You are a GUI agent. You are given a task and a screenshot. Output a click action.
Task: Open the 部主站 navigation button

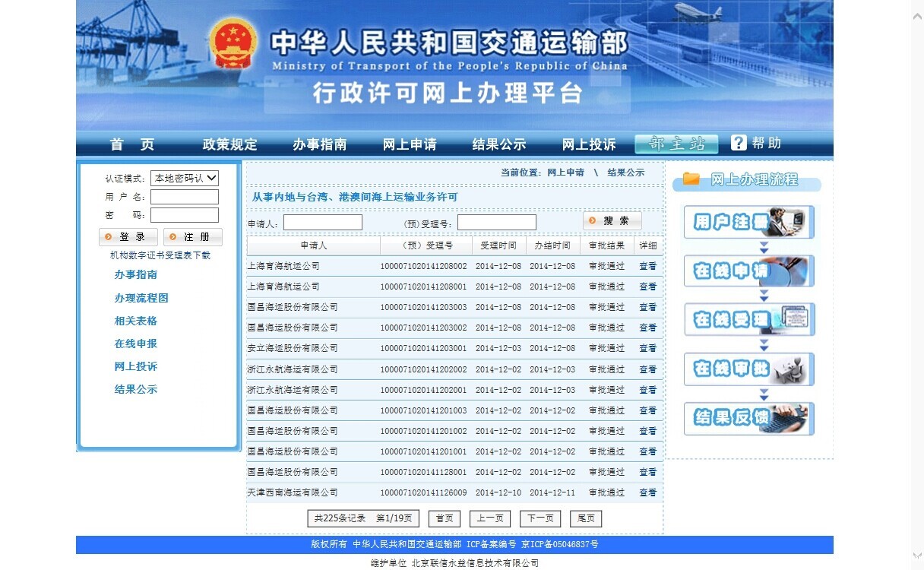pyautogui.click(x=676, y=144)
